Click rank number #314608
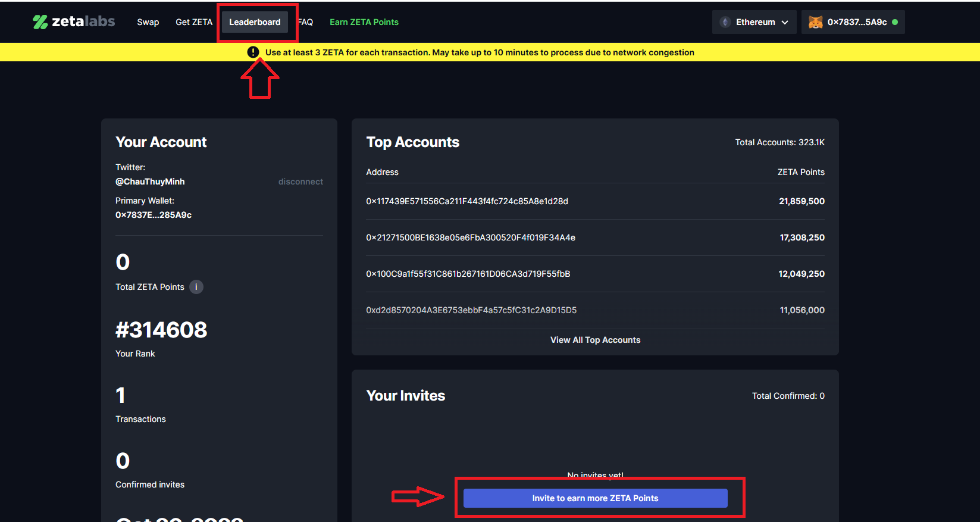 (x=161, y=330)
